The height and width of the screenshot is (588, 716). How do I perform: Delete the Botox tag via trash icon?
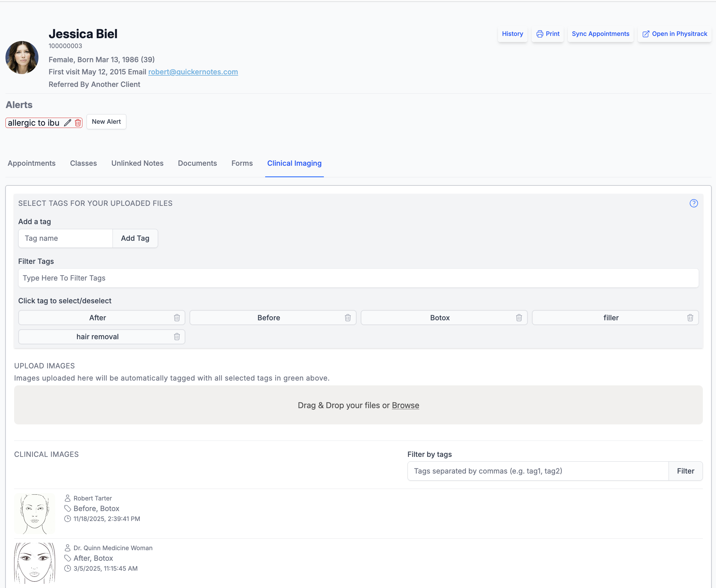[519, 318]
